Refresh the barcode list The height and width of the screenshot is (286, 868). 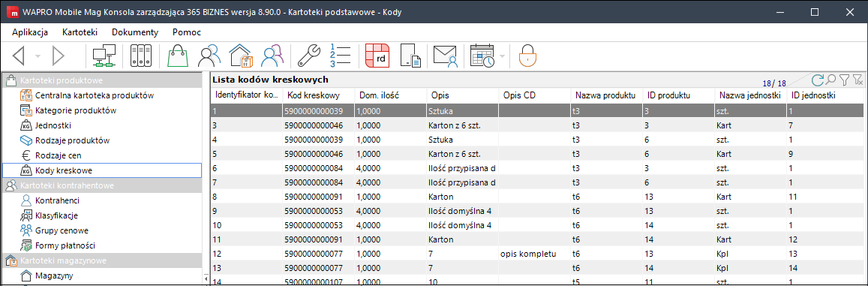click(818, 80)
